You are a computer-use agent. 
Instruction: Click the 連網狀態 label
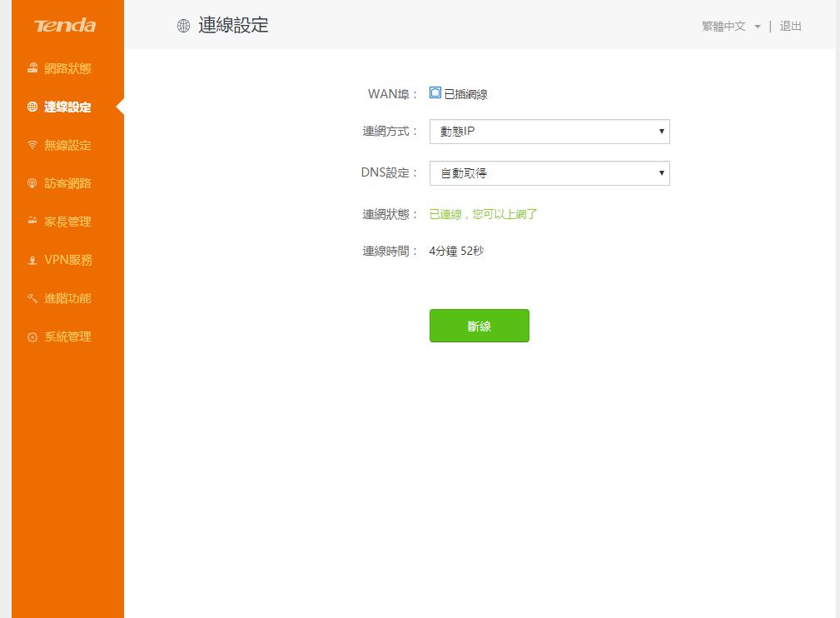pyautogui.click(x=390, y=214)
